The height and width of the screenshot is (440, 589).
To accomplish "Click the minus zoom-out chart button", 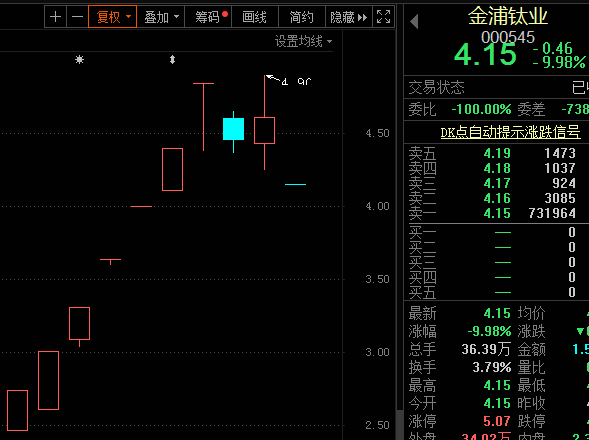I will tap(77, 17).
